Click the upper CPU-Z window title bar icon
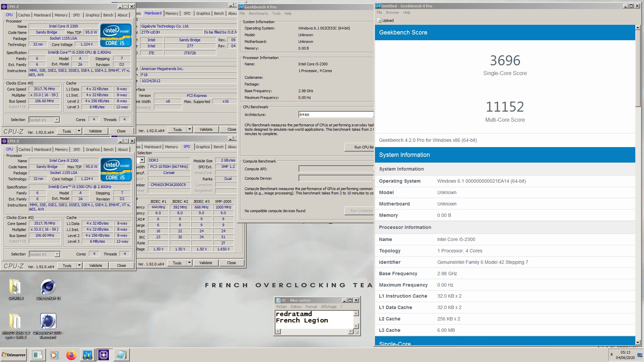Image resolution: width=644 pixels, height=362 pixels. click(x=4, y=6)
